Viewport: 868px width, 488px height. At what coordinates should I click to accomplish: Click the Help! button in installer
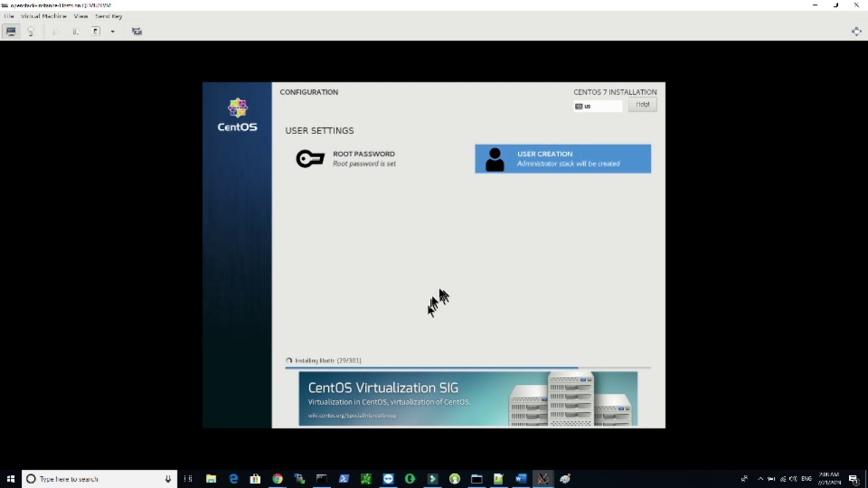(x=642, y=104)
